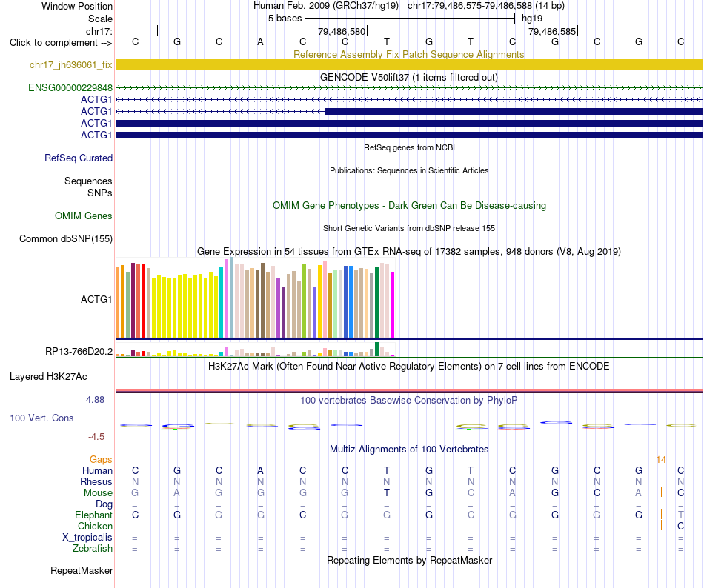The width and height of the screenshot is (704, 588).
Task: Open RefSeq genes from NCBI title
Action: point(409,147)
